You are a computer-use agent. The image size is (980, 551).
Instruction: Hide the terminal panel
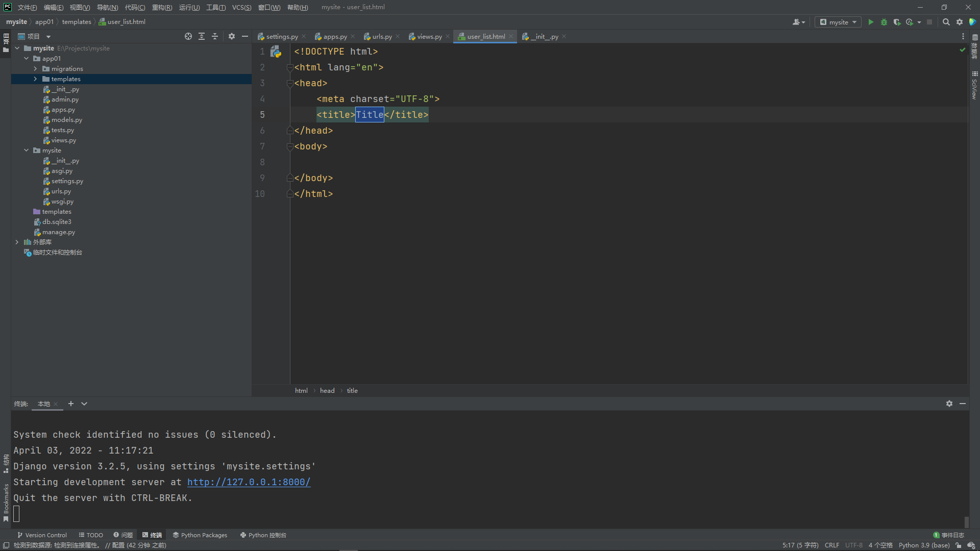pos(963,404)
